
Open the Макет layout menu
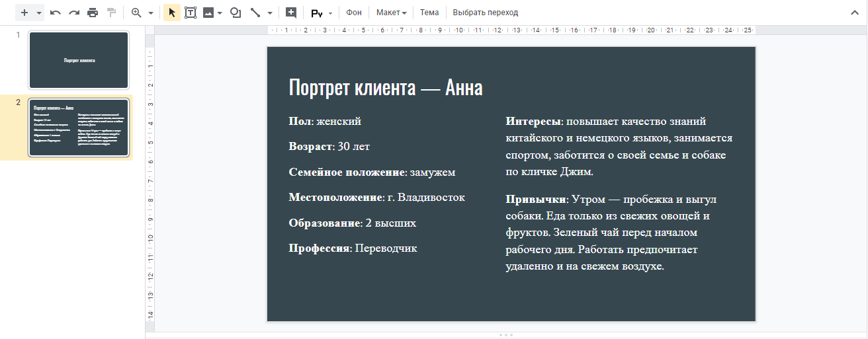point(391,13)
